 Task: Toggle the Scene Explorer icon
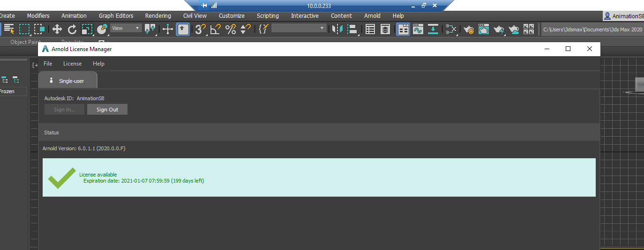(x=370, y=29)
